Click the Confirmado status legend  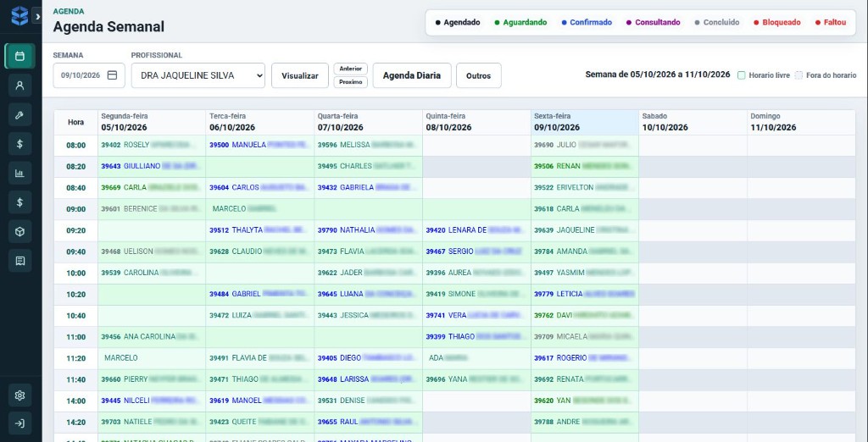(587, 23)
